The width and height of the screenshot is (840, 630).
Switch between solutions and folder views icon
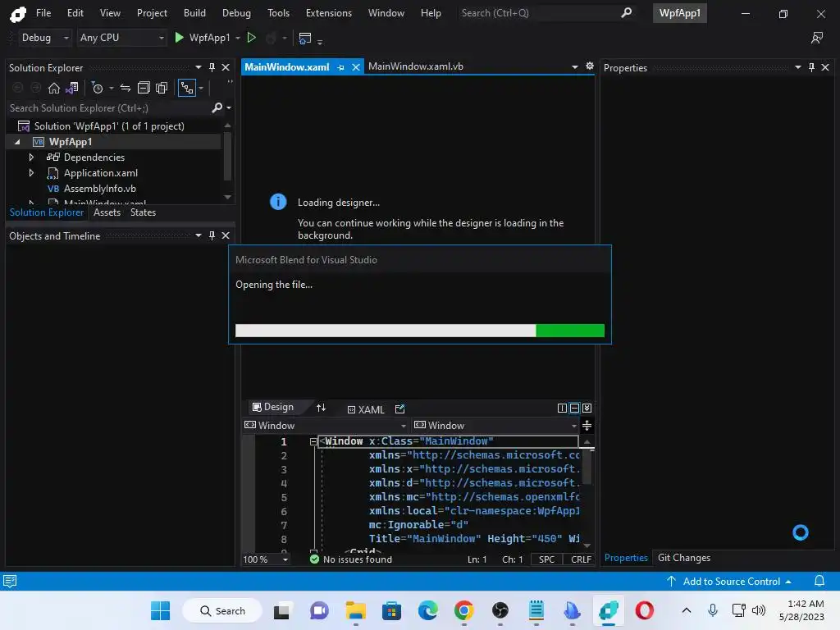72,88
